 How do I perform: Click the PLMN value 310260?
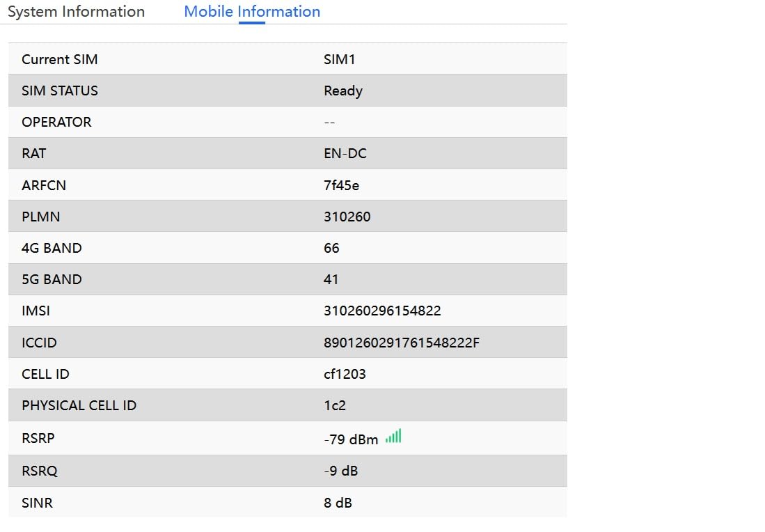click(347, 217)
